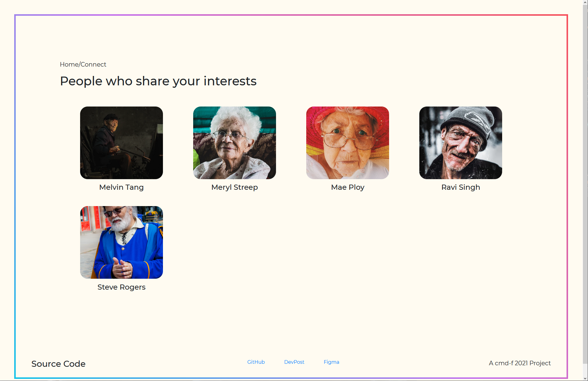Open Meryl Streep's profile photo
The width and height of the screenshot is (588, 381).
click(x=234, y=143)
